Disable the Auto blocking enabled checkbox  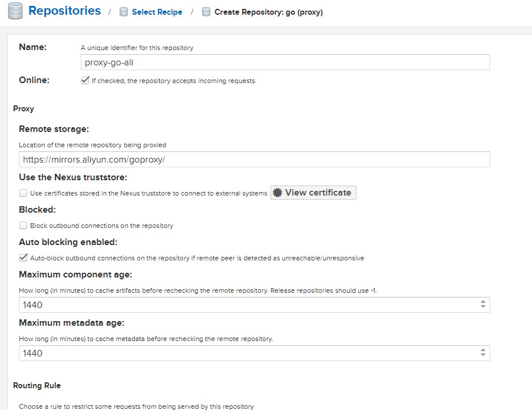click(x=23, y=257)
